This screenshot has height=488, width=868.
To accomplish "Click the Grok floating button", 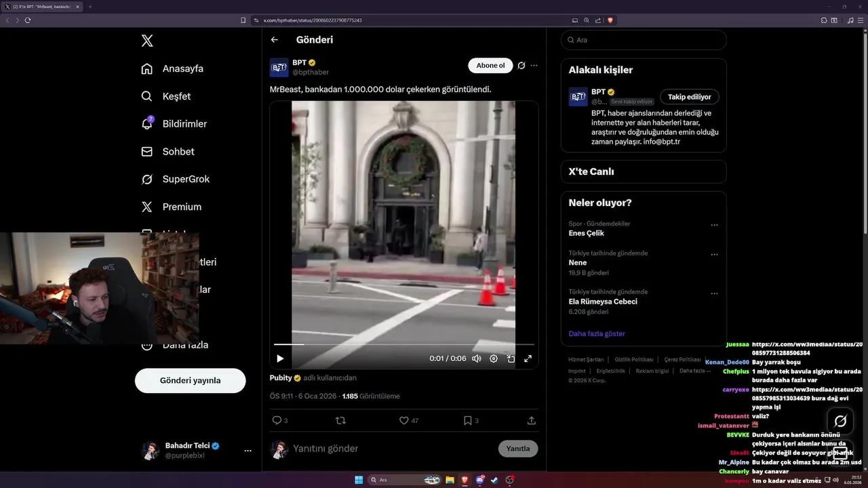I will pos(840,421).
